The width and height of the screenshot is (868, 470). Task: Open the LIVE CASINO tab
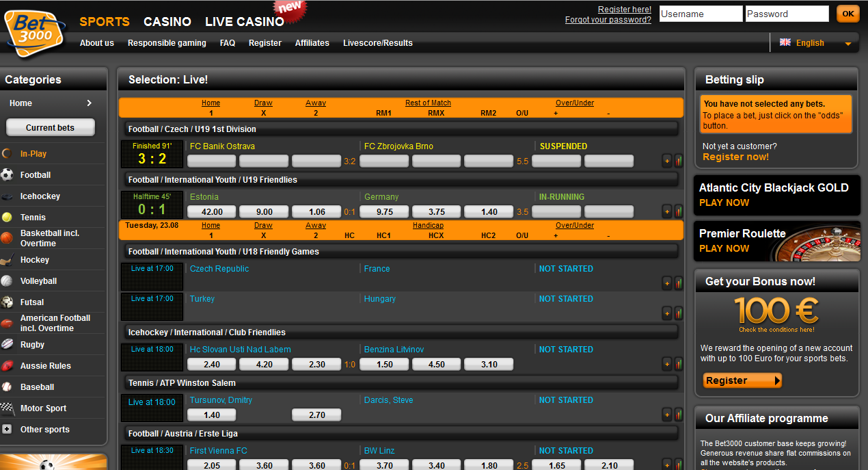point(245,21)
